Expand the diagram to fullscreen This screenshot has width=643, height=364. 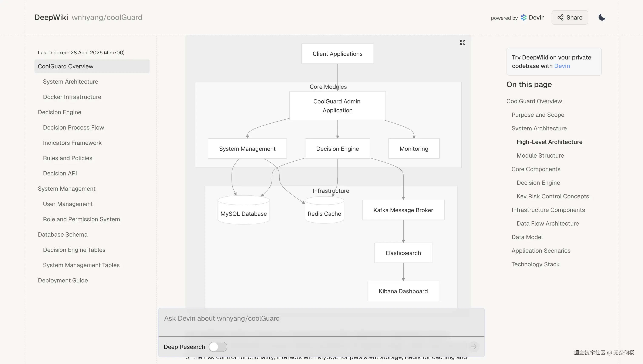(462, 42)
